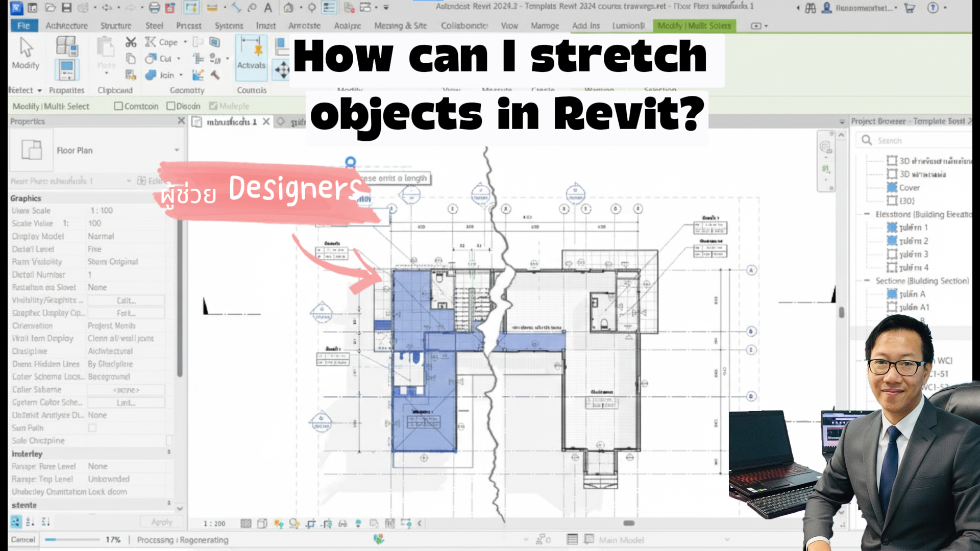Click the Save floppy disk icon
The image size is (980, 551).
click(x=66, y=8)
